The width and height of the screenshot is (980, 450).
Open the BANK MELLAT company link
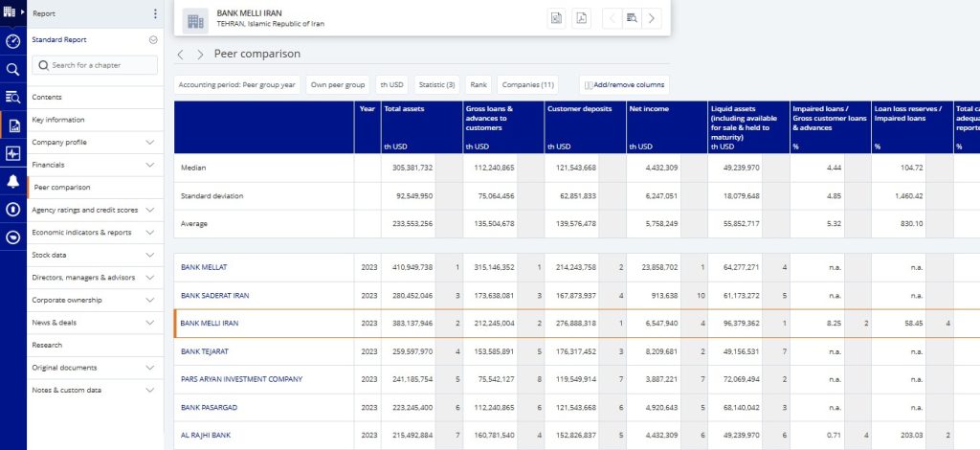tap(204, 267)
